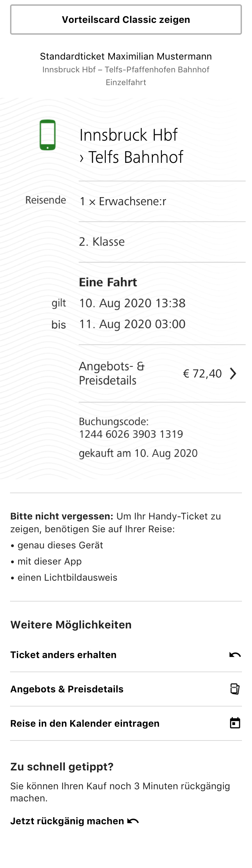Tap the Jetzt rückgänig machen link

(67, 821)
